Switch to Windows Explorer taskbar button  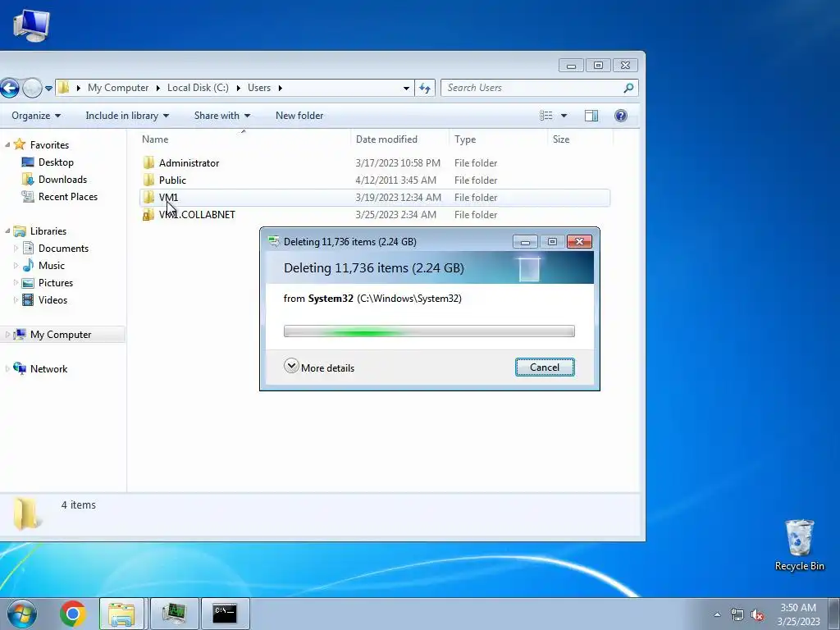(x=121, y=614)
